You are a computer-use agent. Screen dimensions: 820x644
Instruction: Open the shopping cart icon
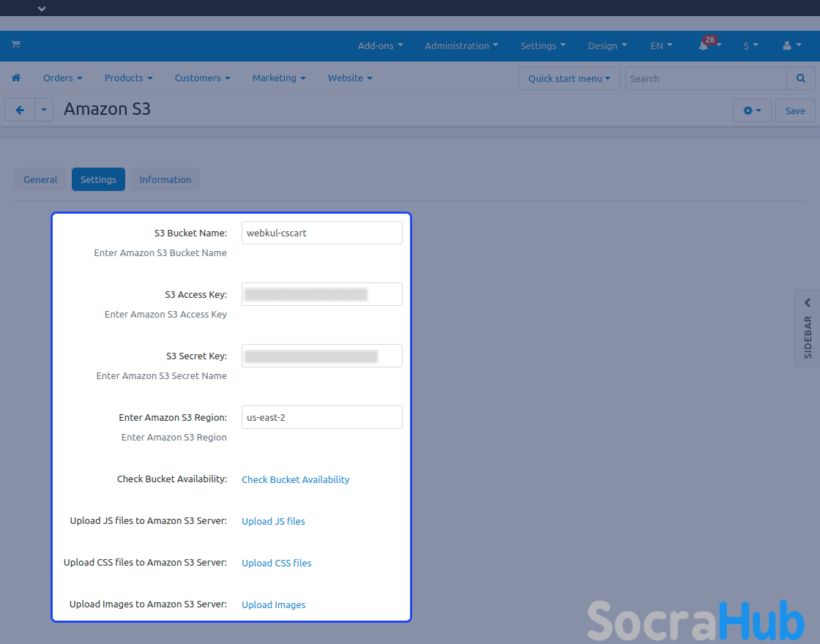pyautogui.click(x=15, y=45)
